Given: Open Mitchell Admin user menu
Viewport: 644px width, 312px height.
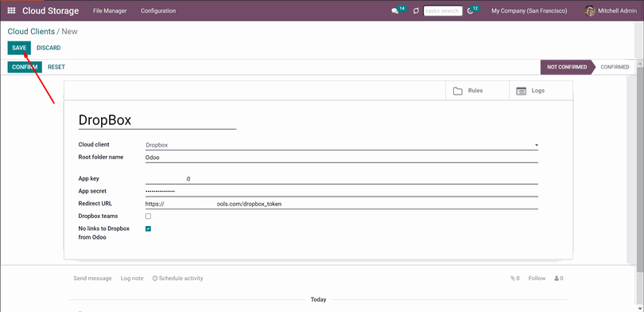Looking at the screenshot, I should tap(611, 10).
